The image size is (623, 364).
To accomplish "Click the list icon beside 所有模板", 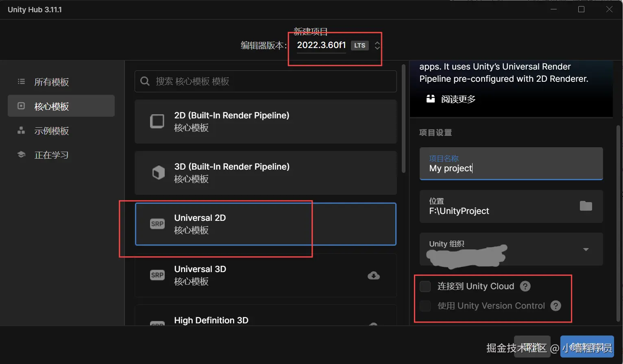I will click(x=21, y=82).
